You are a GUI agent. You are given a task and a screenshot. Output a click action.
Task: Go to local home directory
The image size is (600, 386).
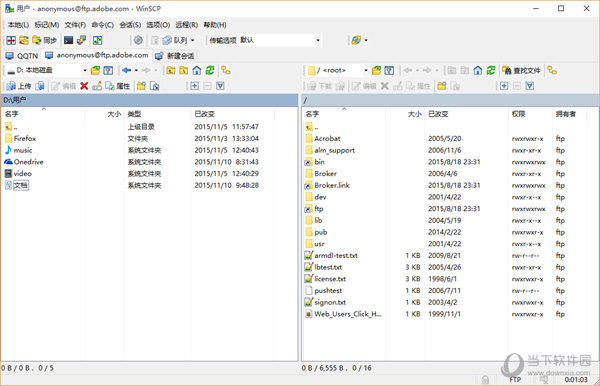(197, 70)
